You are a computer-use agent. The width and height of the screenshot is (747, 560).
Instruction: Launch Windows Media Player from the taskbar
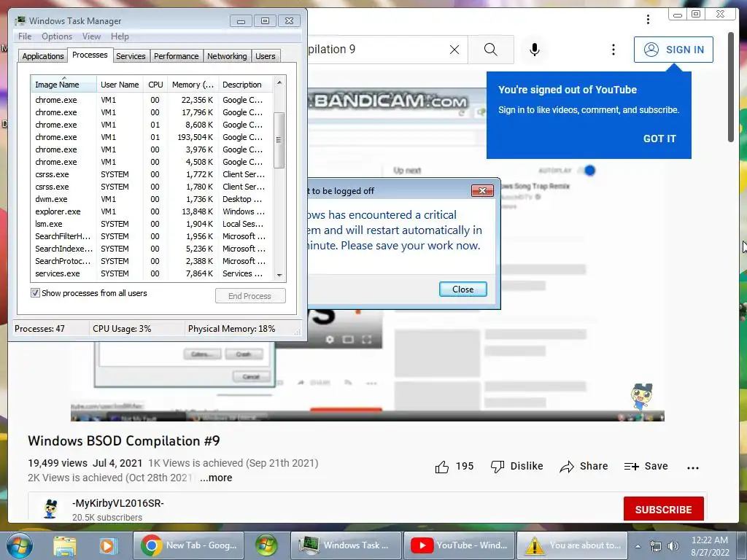point(108,545)
